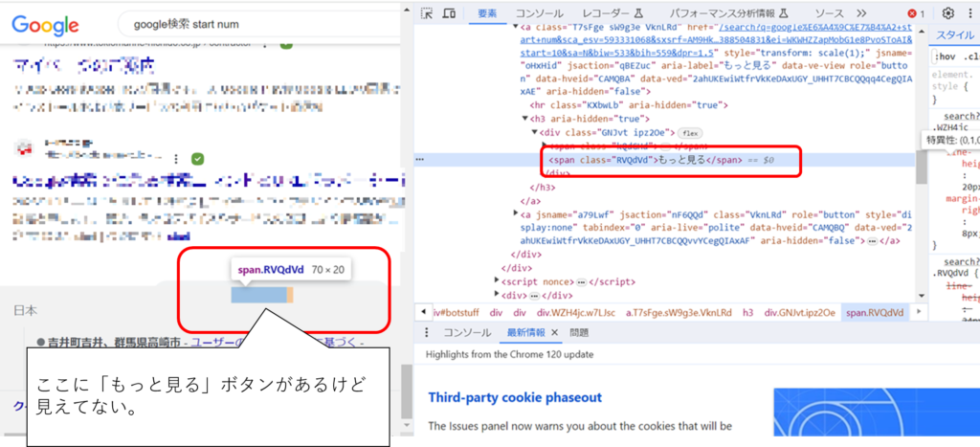Click the Elements panel scroll-down arrow
The height and width of the screenshot is (447, 980).
coord(921,296)
